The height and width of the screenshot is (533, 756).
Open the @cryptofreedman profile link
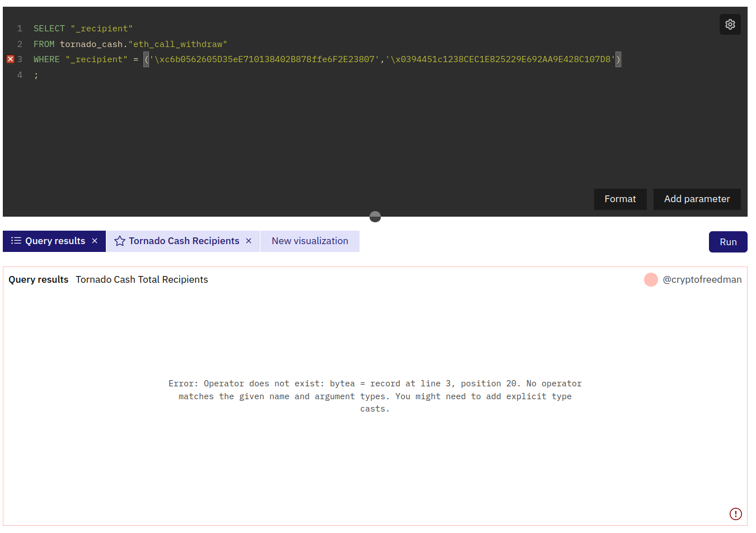click(x=702, y=279)
